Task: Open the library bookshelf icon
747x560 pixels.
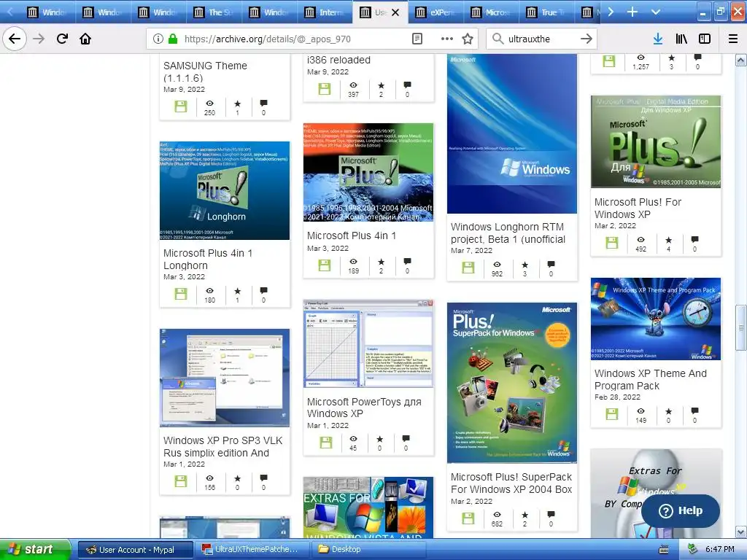Action: click(x=681, y=39)
